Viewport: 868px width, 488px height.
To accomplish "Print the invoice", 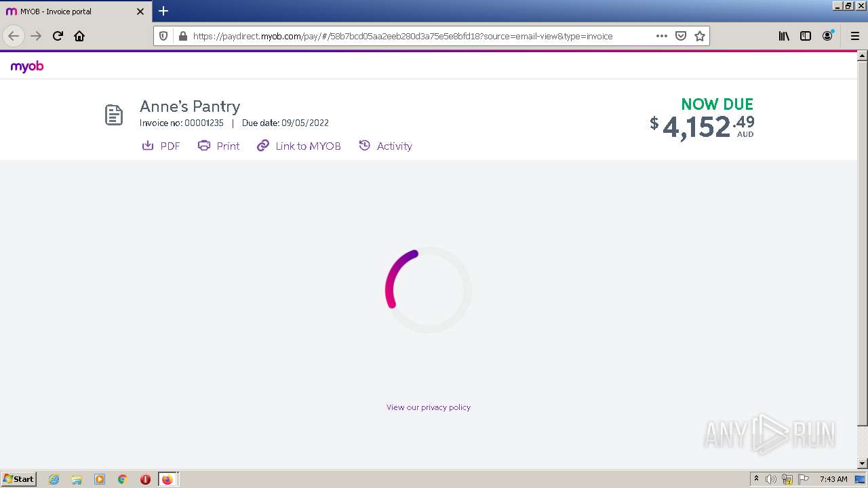I will 218,146.
